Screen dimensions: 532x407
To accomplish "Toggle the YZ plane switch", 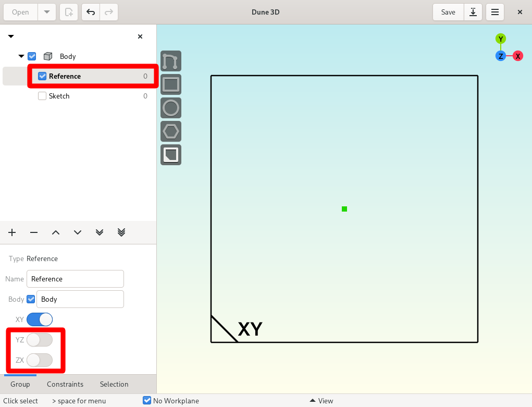I will (40, 340).
